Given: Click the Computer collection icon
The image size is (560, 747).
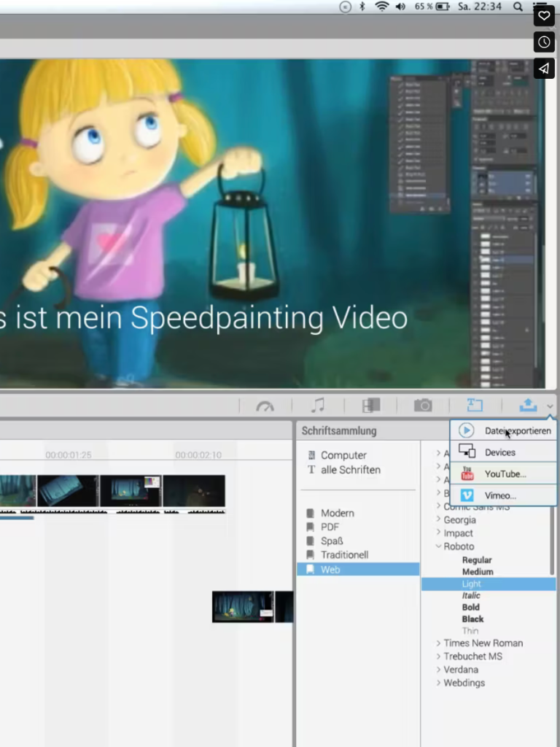Looking at the screenshot, I should (311, 455).
